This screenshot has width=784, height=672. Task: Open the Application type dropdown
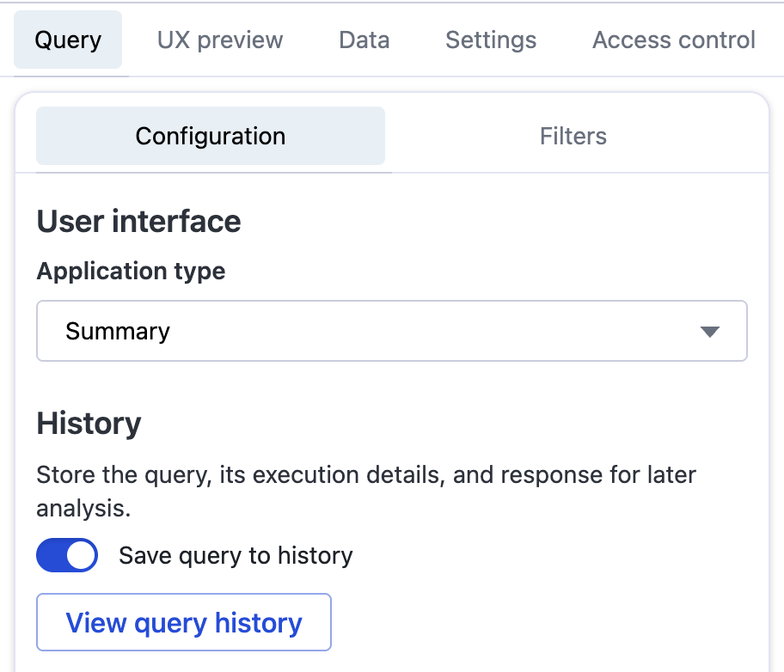pos(391,331)
